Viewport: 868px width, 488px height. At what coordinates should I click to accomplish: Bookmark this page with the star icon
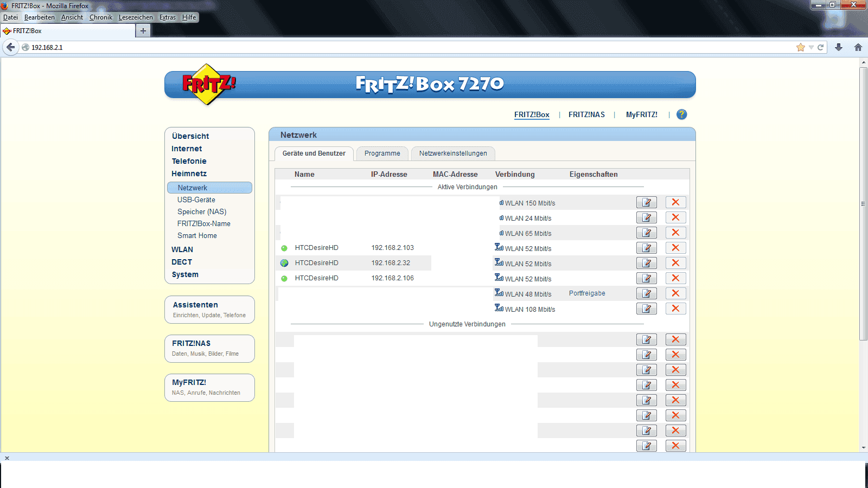801,47
